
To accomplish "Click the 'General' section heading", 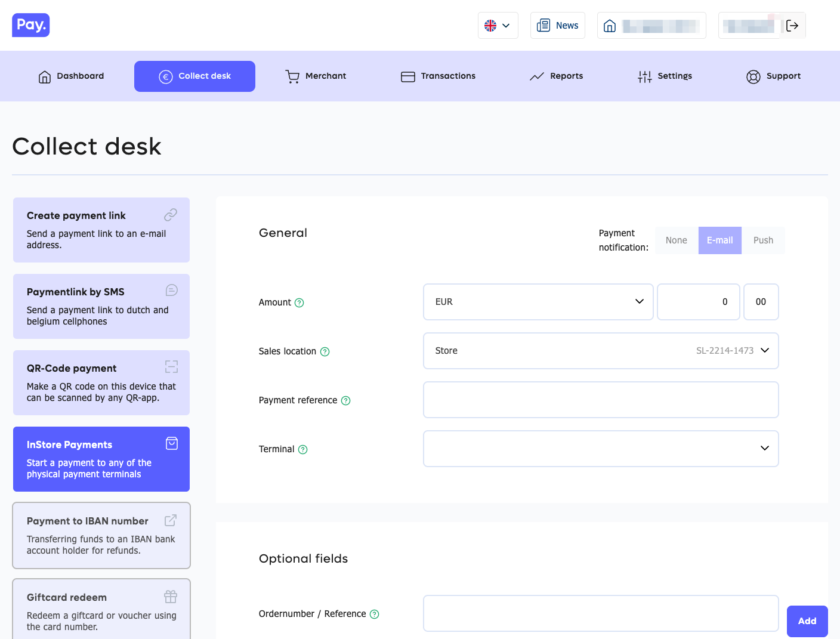I will tap(283, 233).
